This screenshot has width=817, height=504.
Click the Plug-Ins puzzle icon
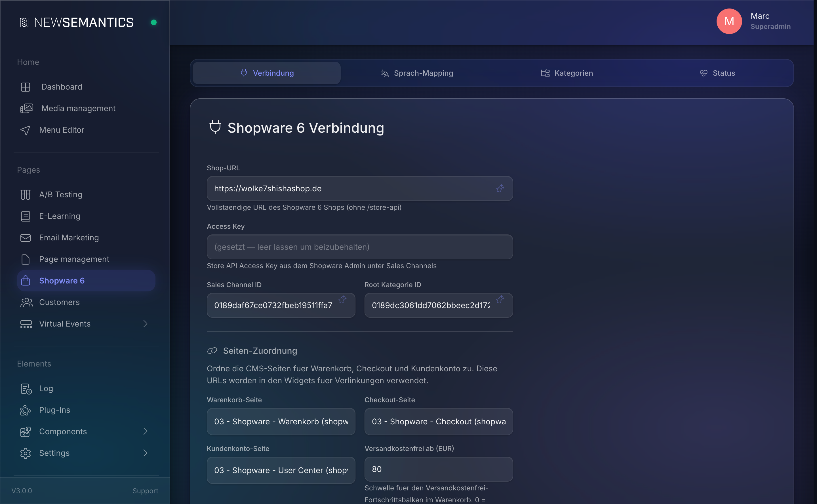pos(25,410)
